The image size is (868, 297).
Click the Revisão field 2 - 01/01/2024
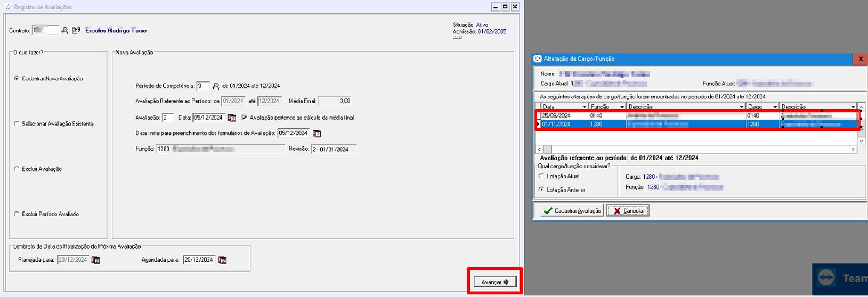(x=334, y=149)
